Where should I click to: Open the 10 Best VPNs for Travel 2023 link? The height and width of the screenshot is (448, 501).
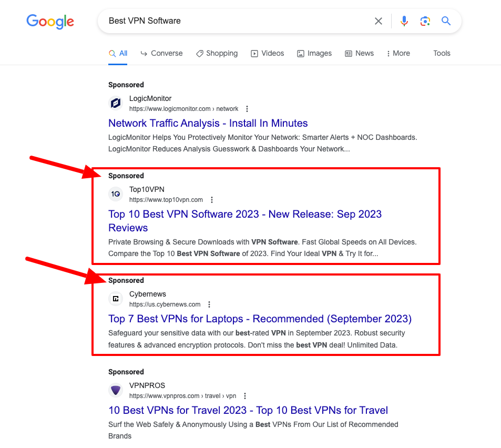pos(248,410)
